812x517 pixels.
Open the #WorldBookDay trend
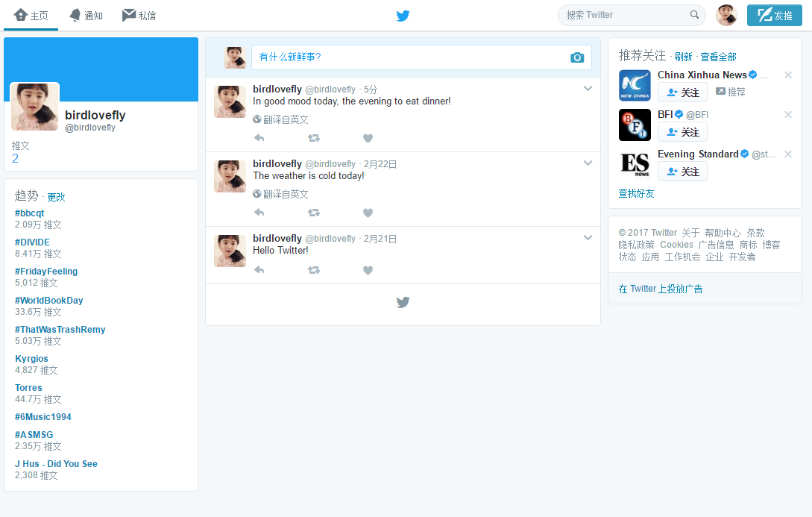pos(48,300)
